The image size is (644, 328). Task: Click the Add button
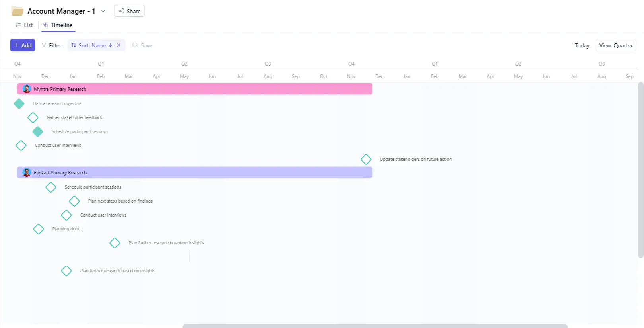coord(23,45)
